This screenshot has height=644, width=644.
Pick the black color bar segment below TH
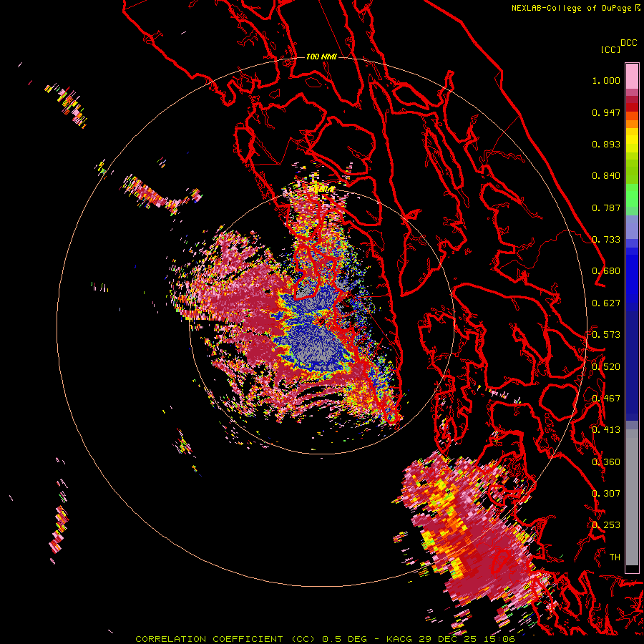(x=632, y=569)
